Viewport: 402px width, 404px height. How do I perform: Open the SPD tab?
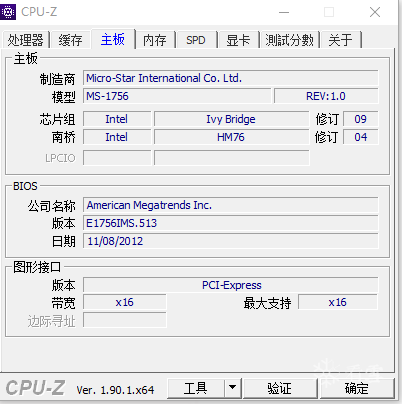tap(196, 40)
